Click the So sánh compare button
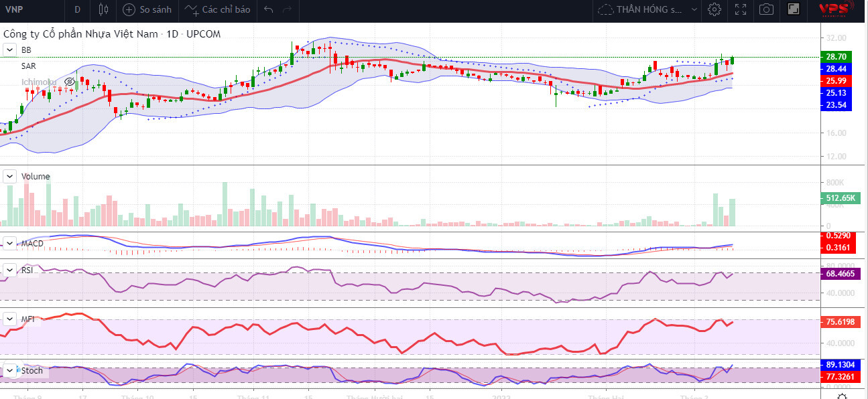 (x=156, y=10)
